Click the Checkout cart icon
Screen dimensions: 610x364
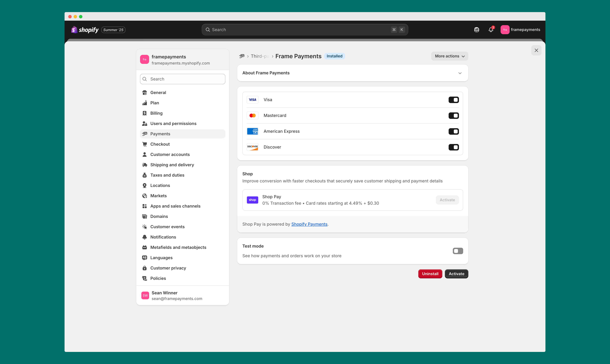145,144
